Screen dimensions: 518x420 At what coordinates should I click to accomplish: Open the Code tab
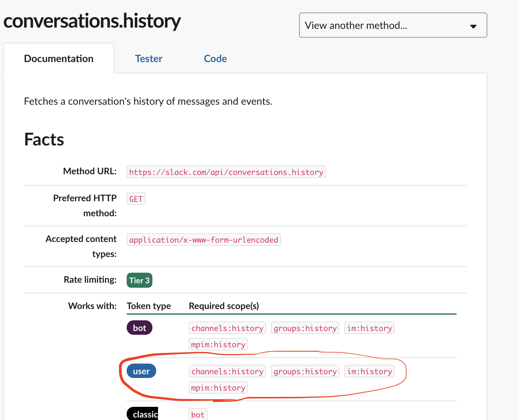[215, 59]
